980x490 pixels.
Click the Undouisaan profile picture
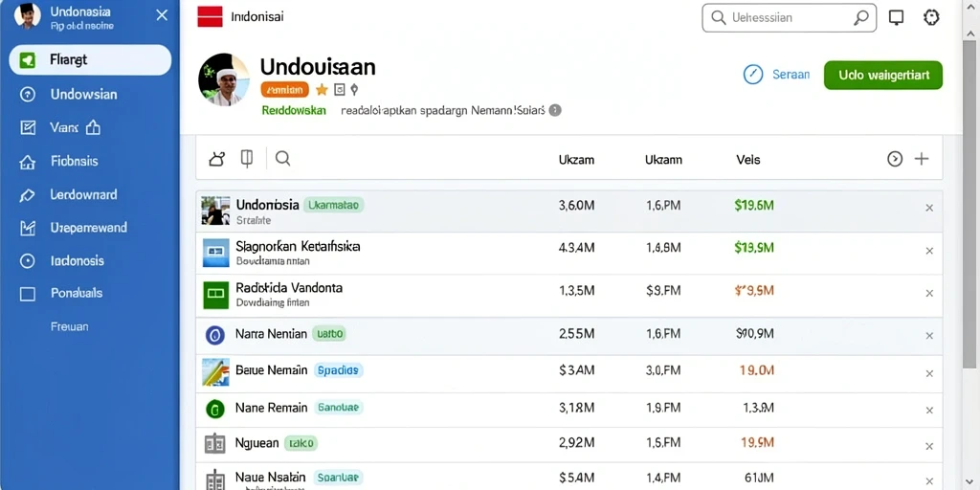point(224,79)
